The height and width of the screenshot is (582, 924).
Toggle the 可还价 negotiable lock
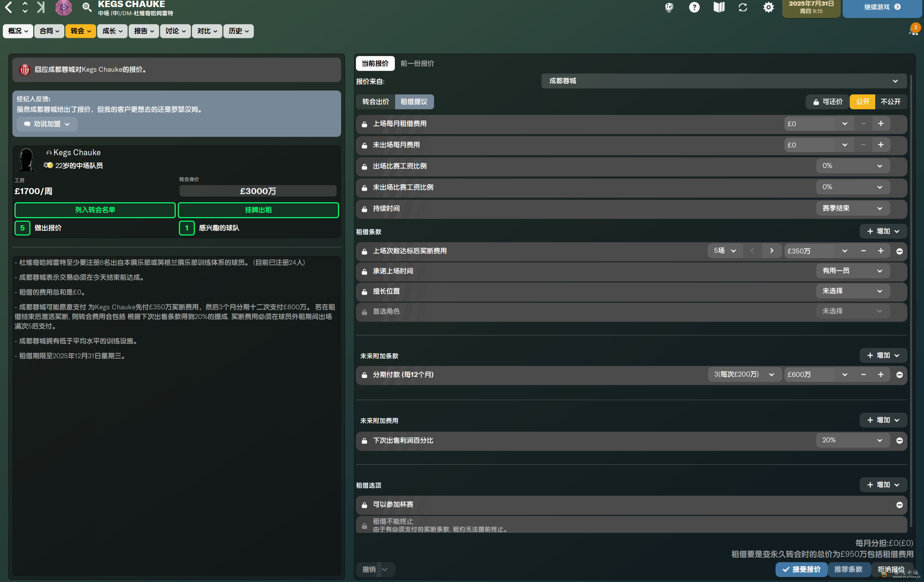coord(828,102)
